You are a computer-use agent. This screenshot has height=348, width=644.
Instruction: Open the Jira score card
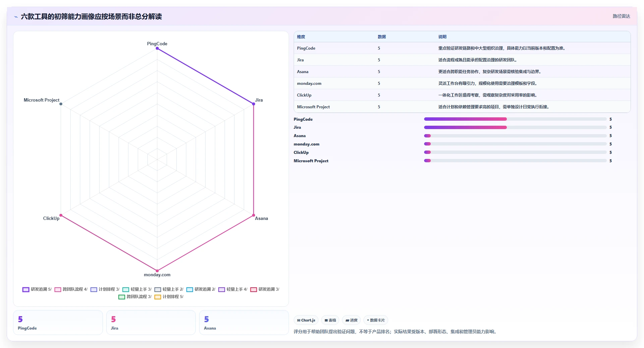point(151,323)
